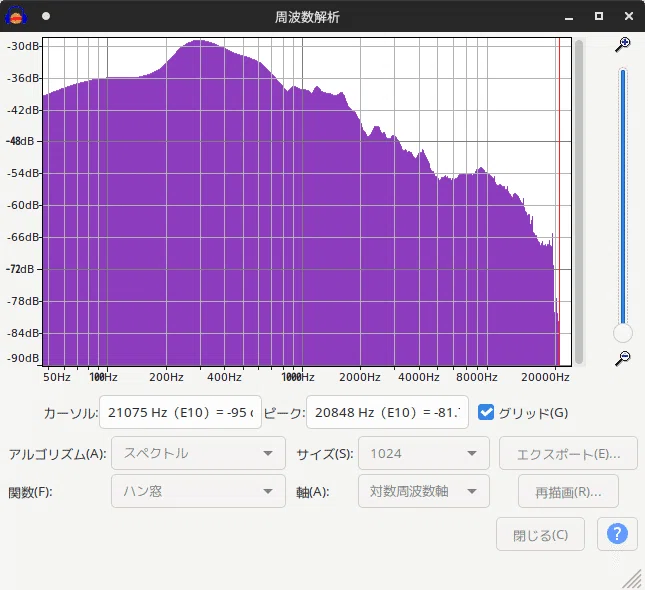Click the -66dB axis label
Screen dimensions: 645x590
(x=23, y=237)
